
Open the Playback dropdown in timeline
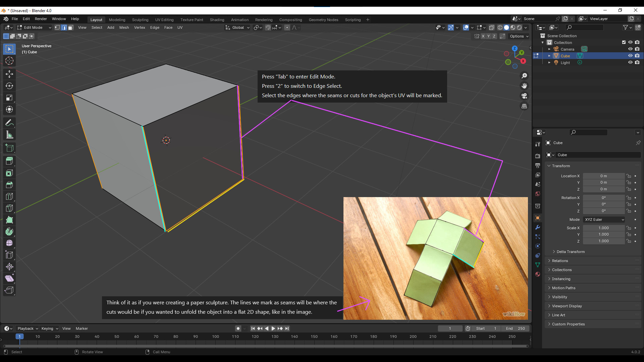(x=28, y=328)
